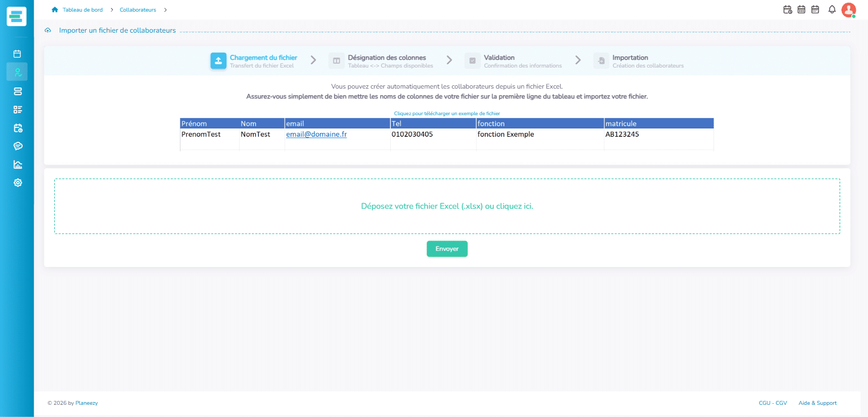Screen dimensions: 868x417
Task: Click the calendar-clock icon in top bar
Action: pyautogui.click(x=787, y=9)
